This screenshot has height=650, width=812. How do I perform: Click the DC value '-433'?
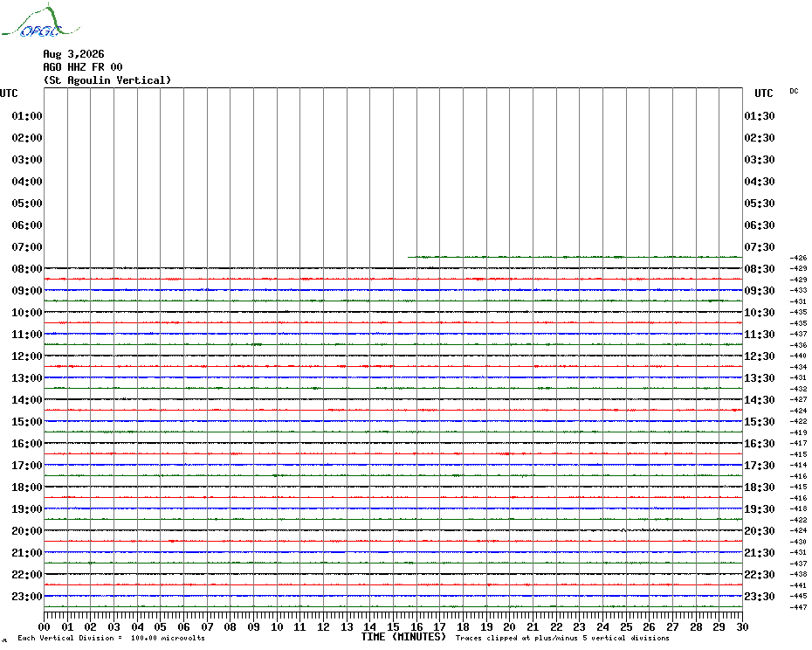[x=798, y=290]
